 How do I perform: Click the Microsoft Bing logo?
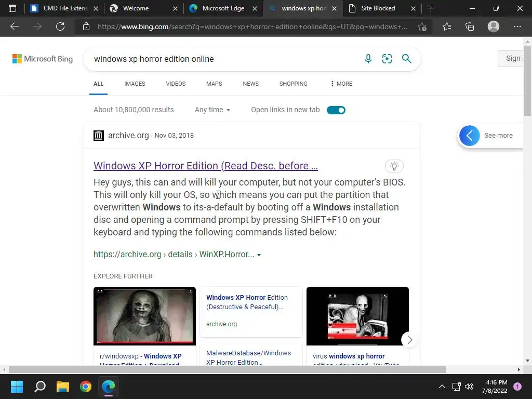tap(43, 59)
